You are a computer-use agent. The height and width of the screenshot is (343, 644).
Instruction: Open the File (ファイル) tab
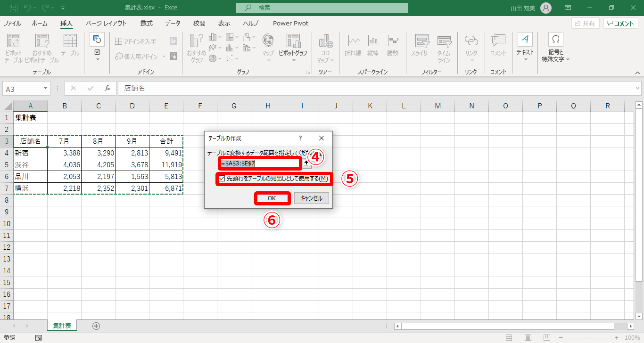12,23
